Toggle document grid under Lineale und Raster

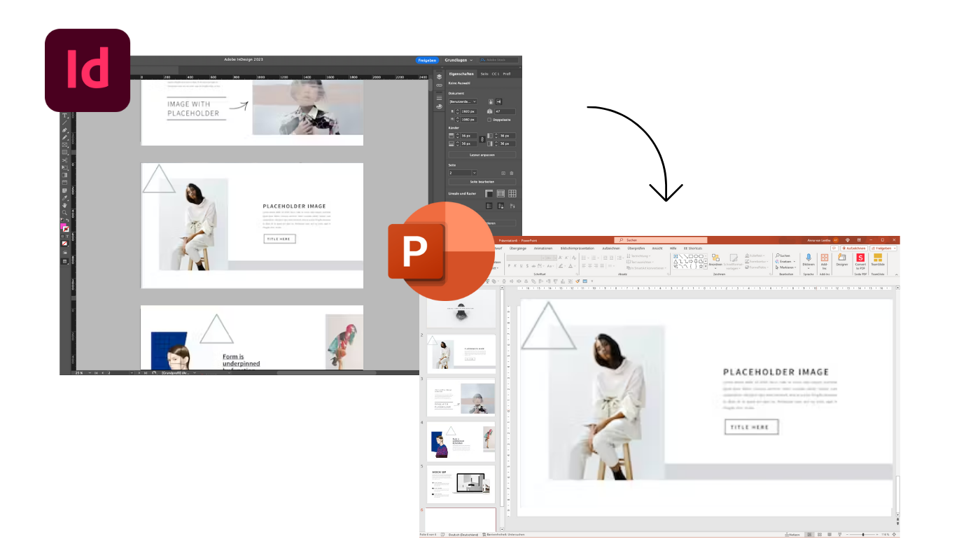point(512,194)
